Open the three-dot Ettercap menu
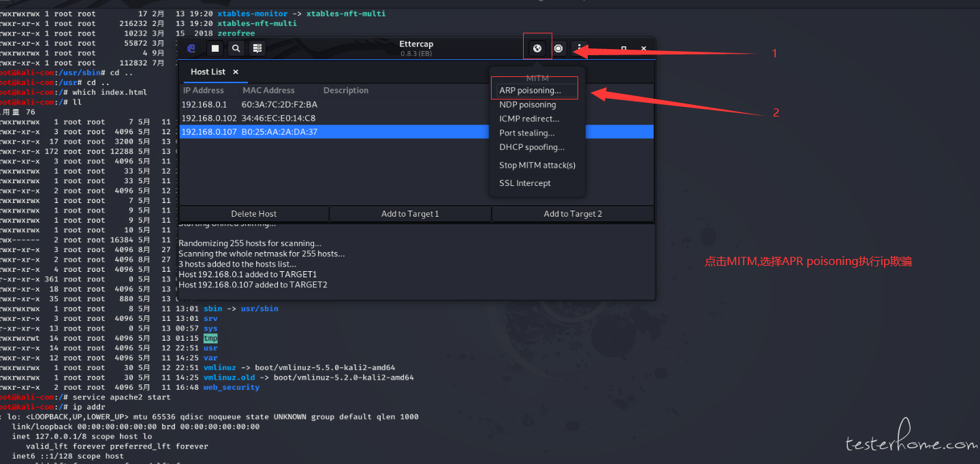The height and width of the screenshot is (464, 980). [x=580, y=48]
